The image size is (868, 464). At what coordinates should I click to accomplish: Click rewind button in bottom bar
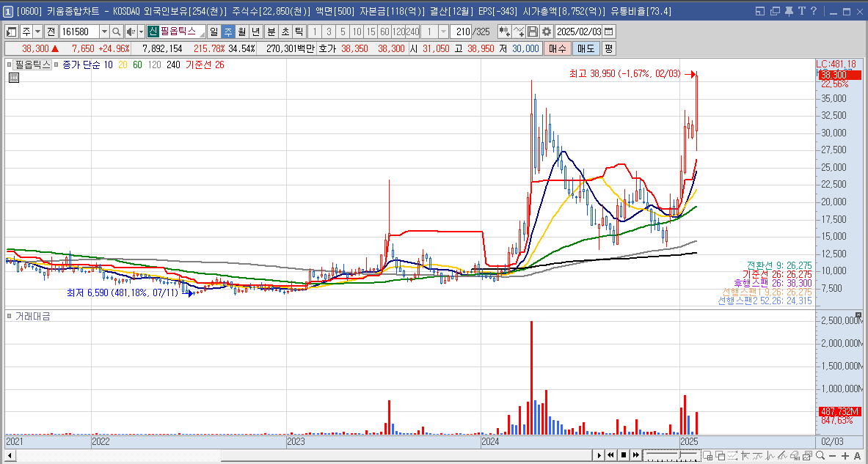611,455
